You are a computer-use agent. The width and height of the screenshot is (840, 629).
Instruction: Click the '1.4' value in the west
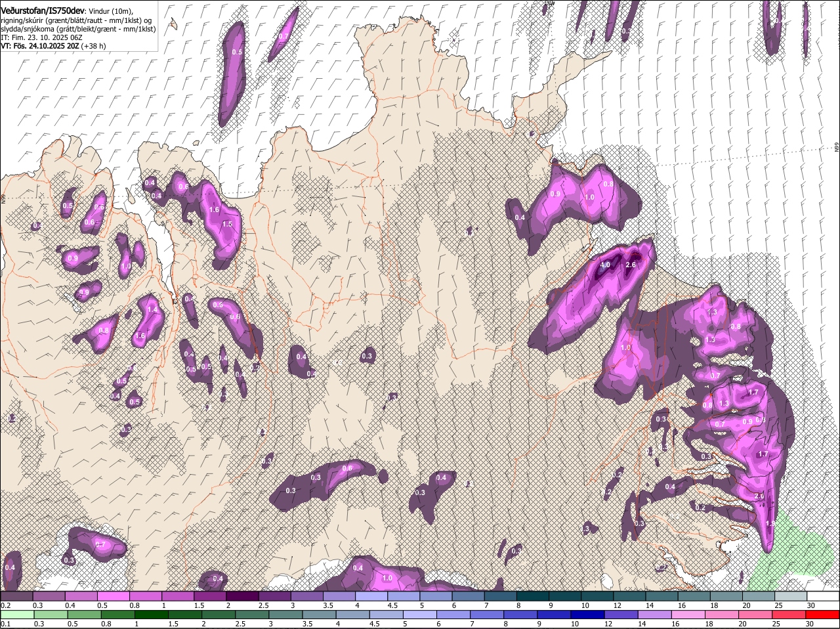(x=153, y=310)
